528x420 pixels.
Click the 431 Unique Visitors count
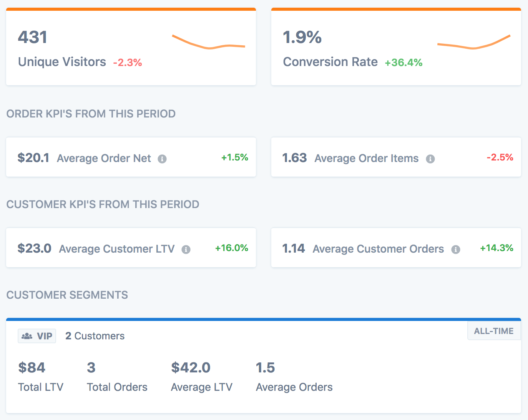pyautogui.click(x=33, y=38)
